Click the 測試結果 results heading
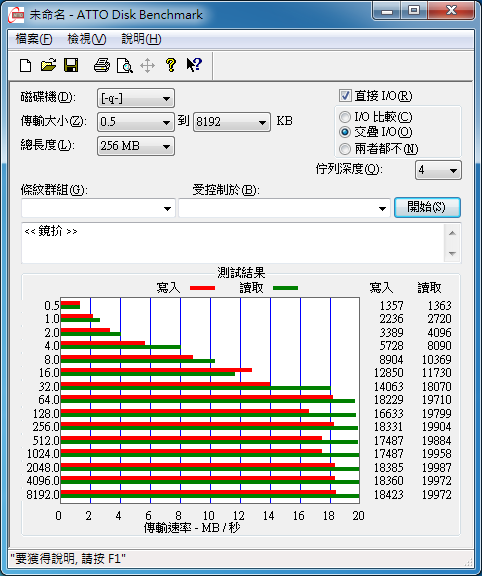 tap(241, 273)
